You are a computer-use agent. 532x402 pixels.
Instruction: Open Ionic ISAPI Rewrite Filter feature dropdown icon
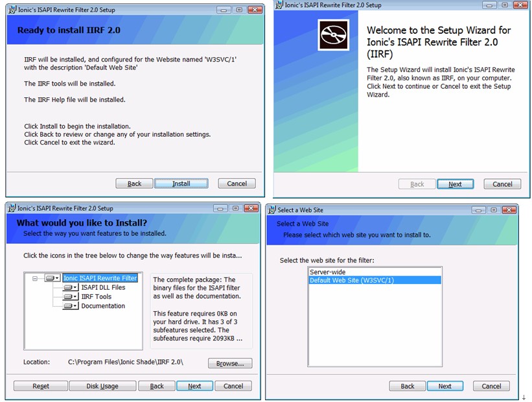52,278
